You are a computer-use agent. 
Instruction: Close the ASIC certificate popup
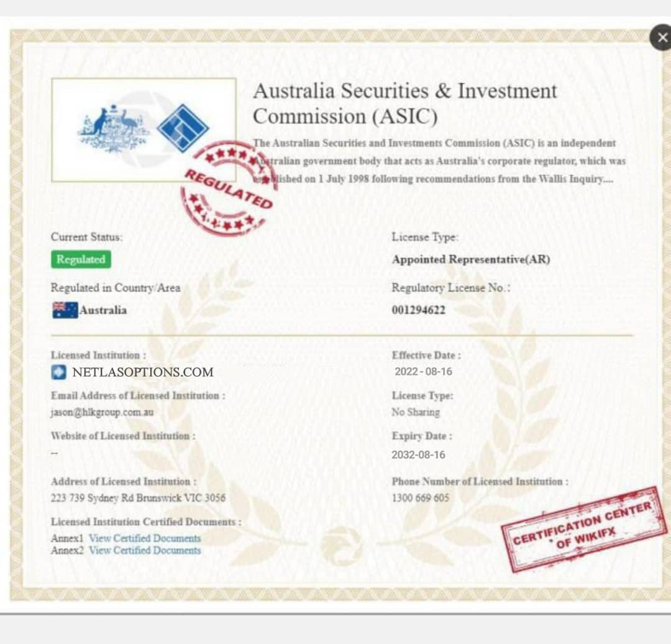[x=661, y=38]
